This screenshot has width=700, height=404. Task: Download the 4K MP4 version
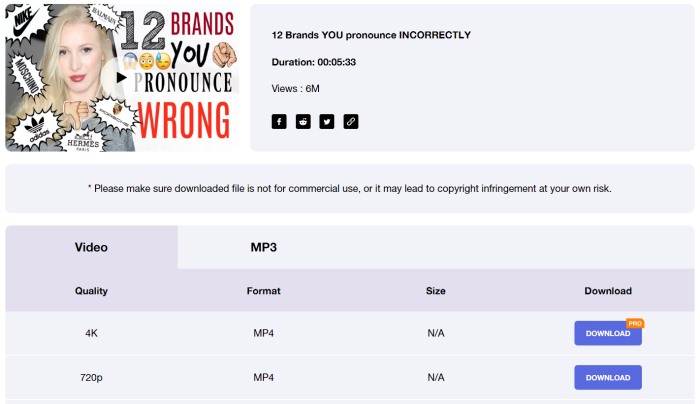click(x=608, y=333)
